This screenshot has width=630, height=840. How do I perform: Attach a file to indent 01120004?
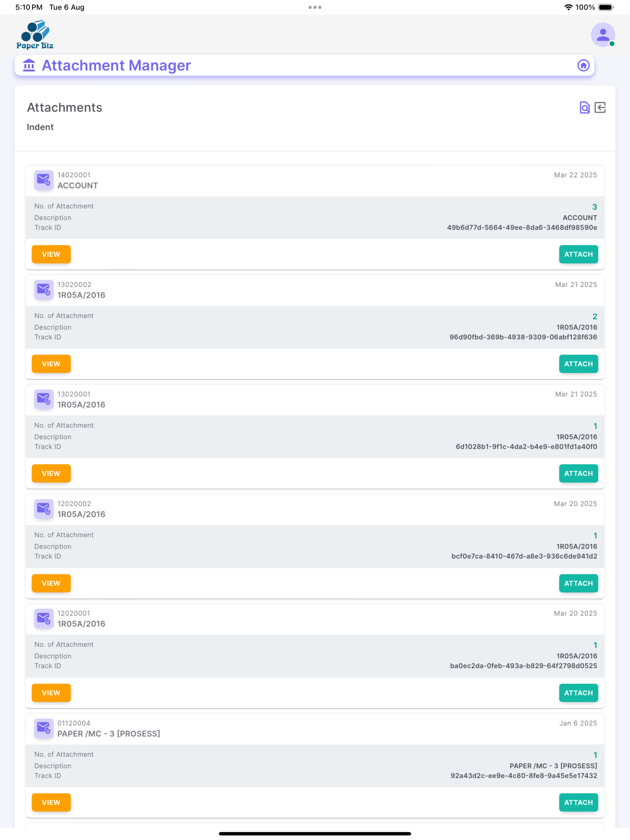[578, 802]
